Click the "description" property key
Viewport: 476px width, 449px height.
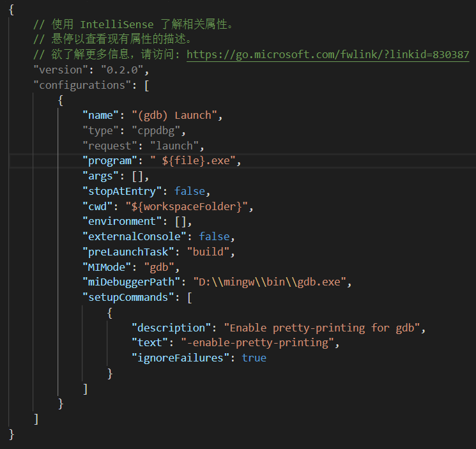171,328
